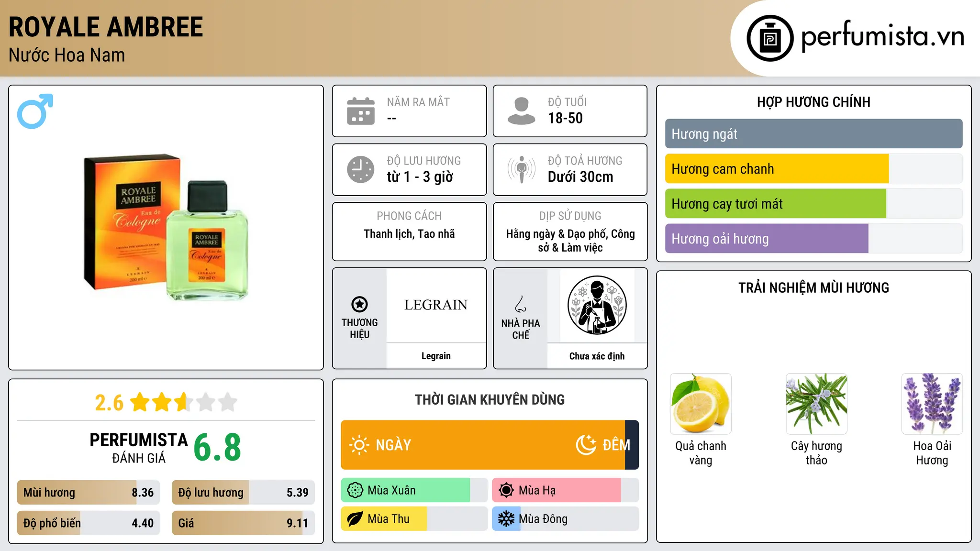This screenshot has width=980, height=551.
Task: Click the Mùa Hạ season bar
Action: (566, 490)
